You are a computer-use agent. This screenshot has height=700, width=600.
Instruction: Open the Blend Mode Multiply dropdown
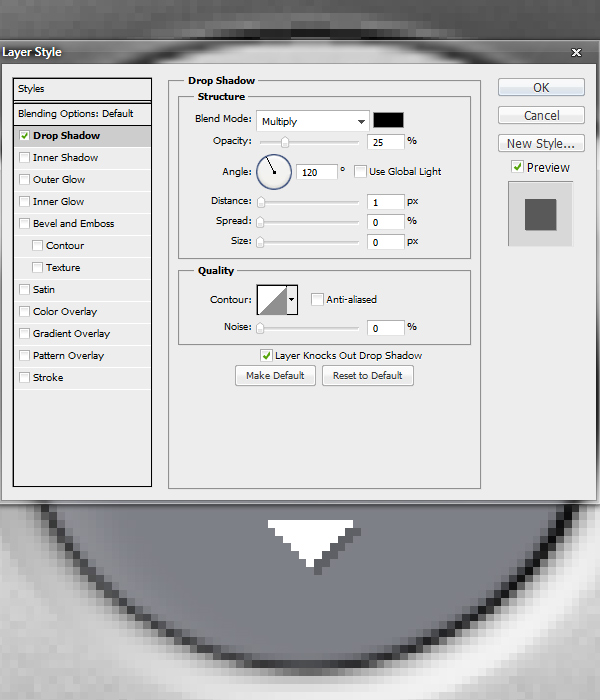[312, 121]
